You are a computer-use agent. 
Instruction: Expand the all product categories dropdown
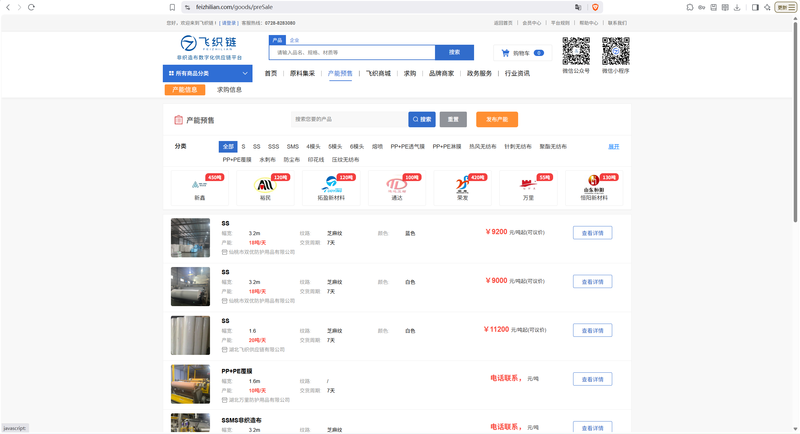[208, 73]
